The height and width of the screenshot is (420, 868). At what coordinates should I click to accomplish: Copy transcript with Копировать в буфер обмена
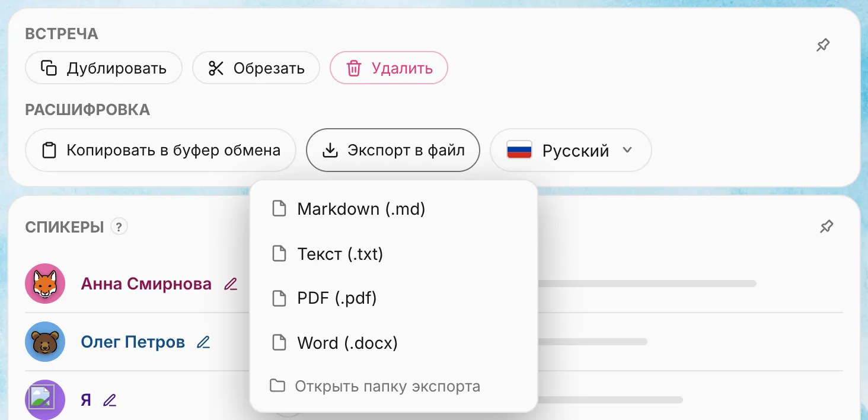click(x=161, y=150)
